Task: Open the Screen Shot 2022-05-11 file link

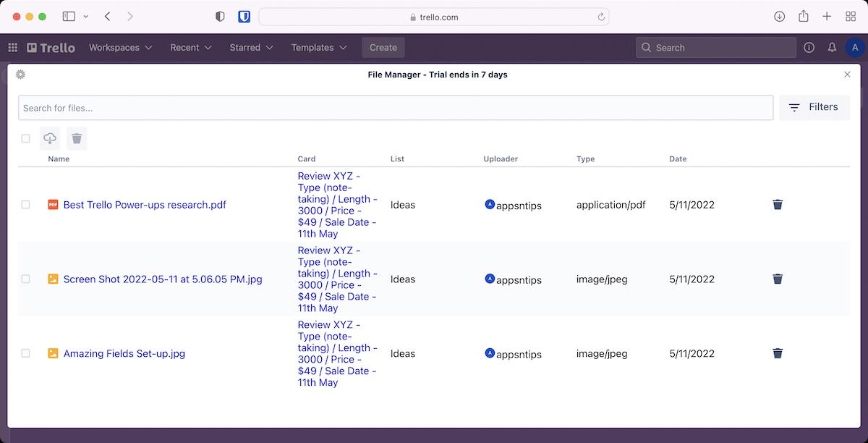Action: click(x=163, y=279)
